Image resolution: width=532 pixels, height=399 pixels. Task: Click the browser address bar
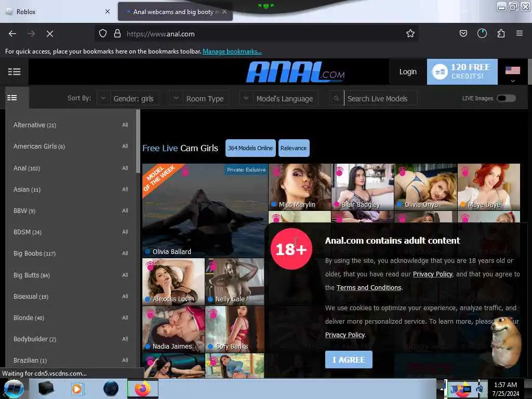click(256, 34)
